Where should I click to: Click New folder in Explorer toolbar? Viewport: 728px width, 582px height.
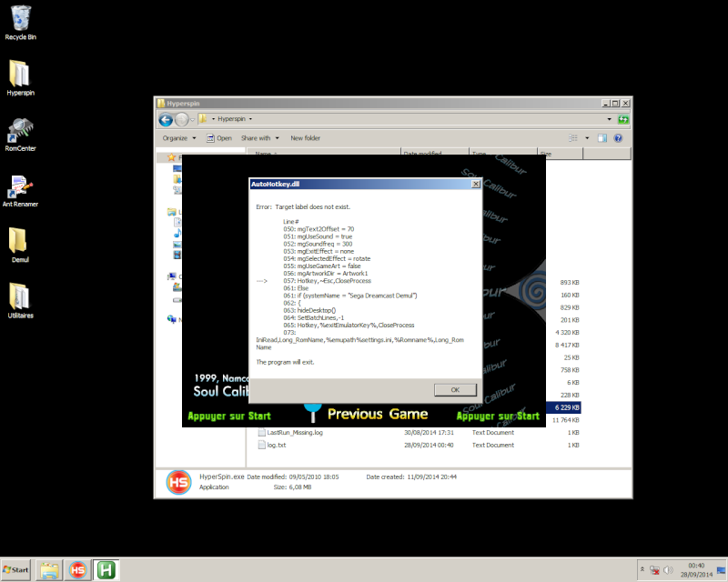pos(305,138)
